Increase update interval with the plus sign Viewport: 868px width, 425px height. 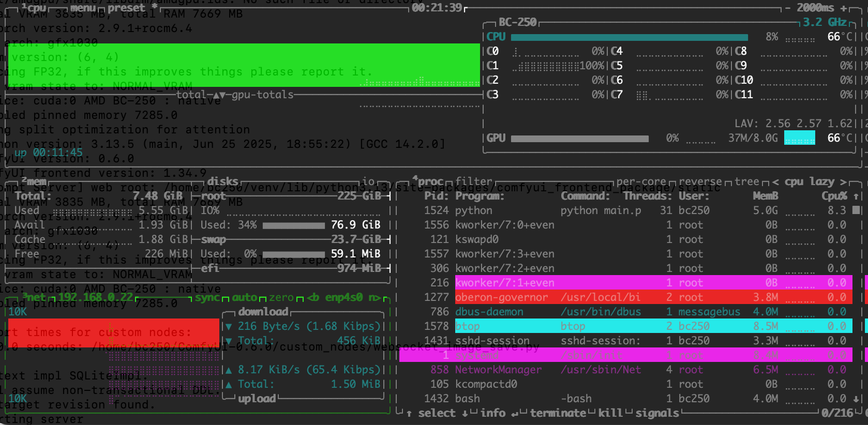[844, 8]
